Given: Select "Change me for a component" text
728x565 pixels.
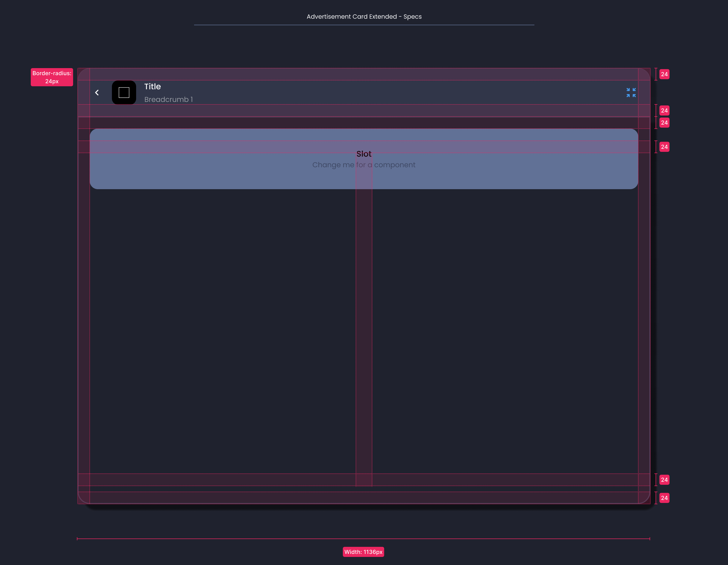Looking at the screenshot, I should coord(364,165).
